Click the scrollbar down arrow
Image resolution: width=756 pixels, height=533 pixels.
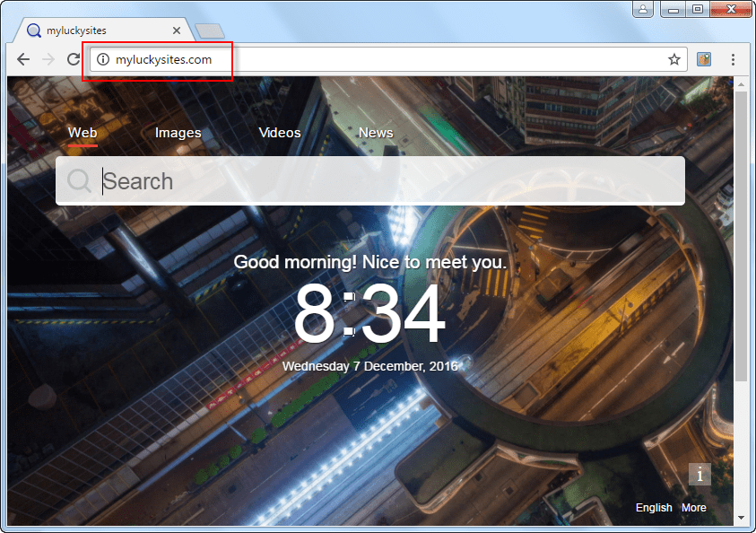pos(741,518)
